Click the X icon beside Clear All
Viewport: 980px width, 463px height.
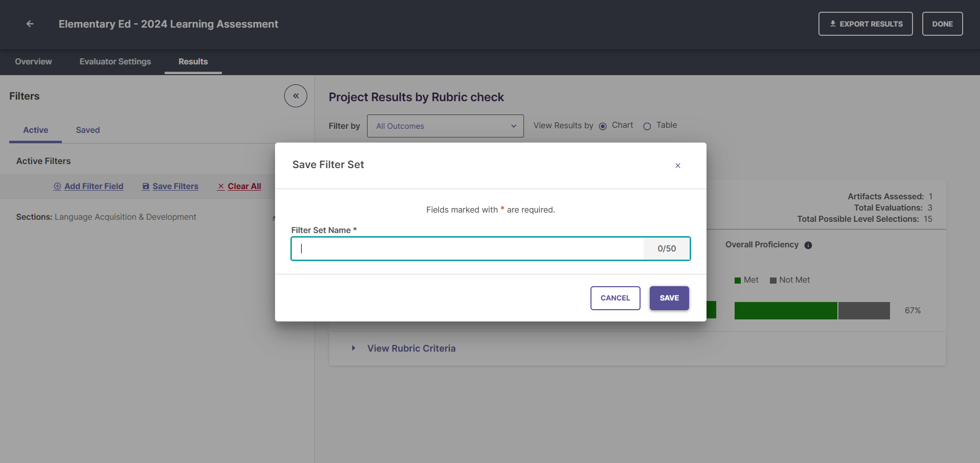[221, 187]
